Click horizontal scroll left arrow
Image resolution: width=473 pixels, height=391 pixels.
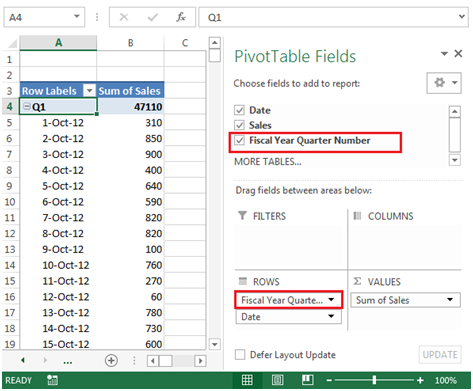tap(153, 361)
